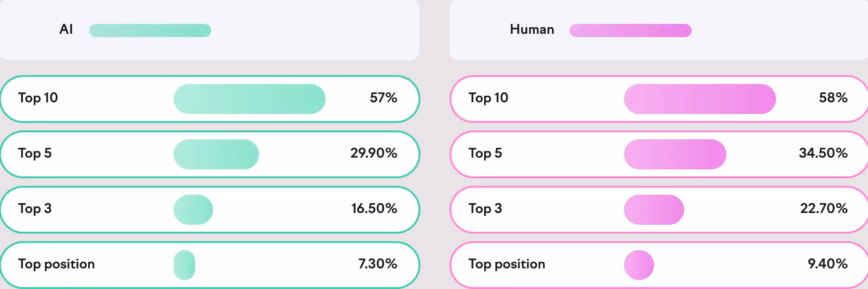Click the 16.50% AI Top 3 value

(x=374, y=208)
